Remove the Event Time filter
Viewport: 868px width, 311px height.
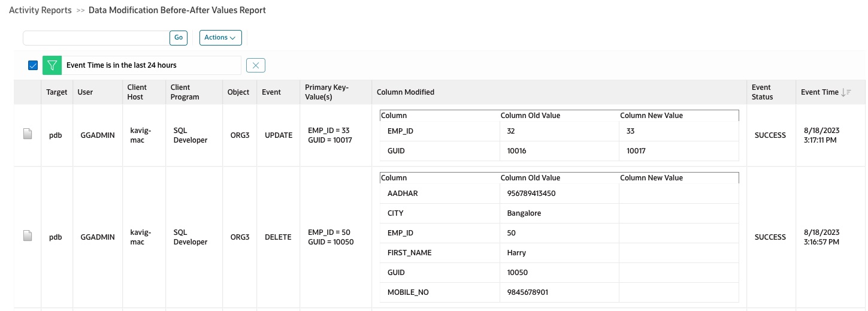pyautogui.click(x=256, y=65)
